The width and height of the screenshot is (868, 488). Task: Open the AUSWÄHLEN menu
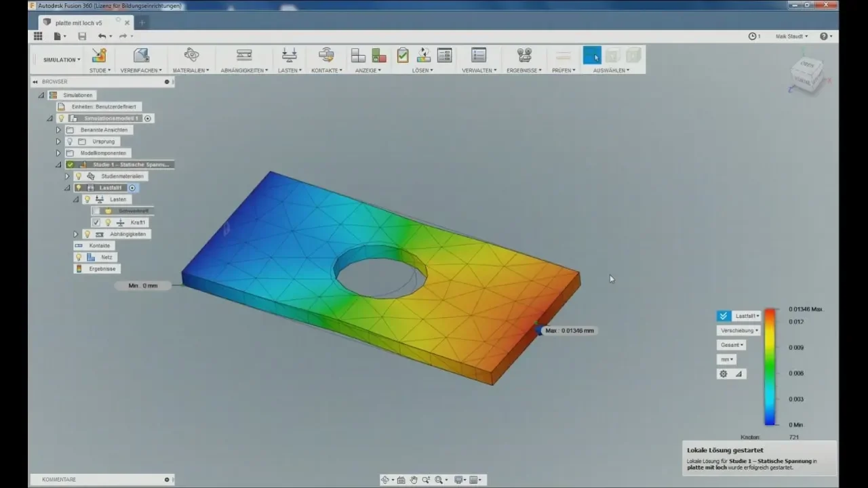coord(611,70)
